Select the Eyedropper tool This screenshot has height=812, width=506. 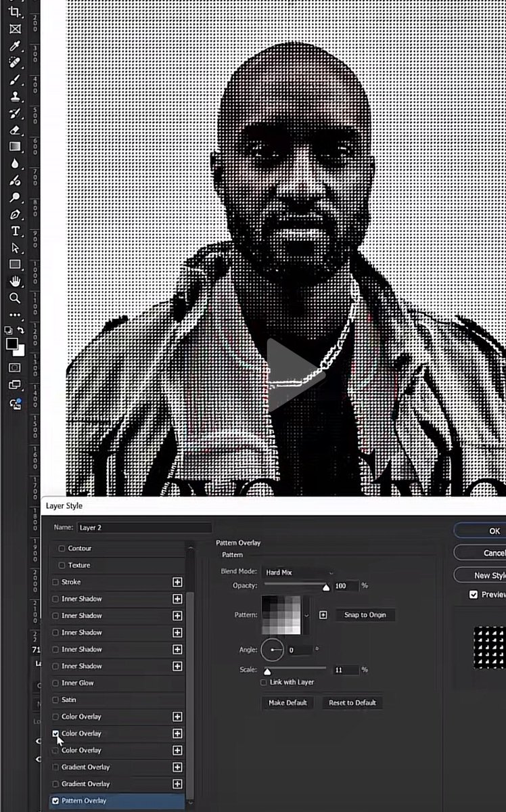(x=15, y=46)
